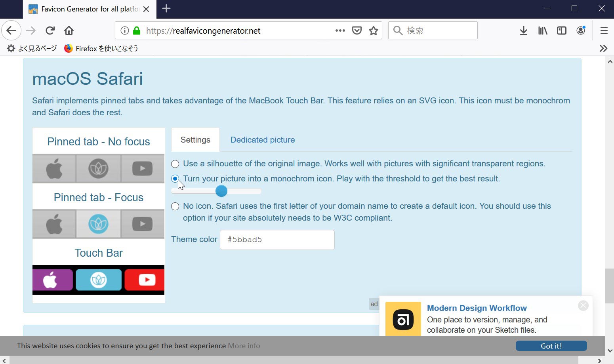This screenshot has height=364, width=614.
Task: Click the green secure connection padlock
Action: tap(137, 30)
